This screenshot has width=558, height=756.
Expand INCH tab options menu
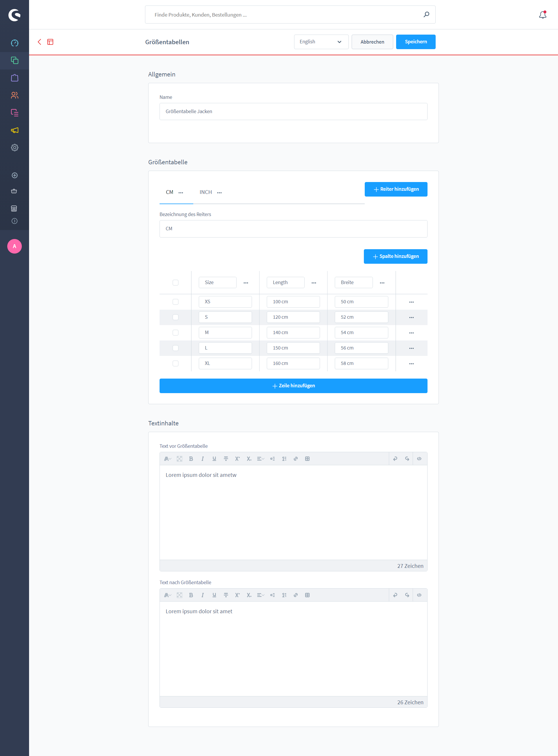tap(220, 192)
